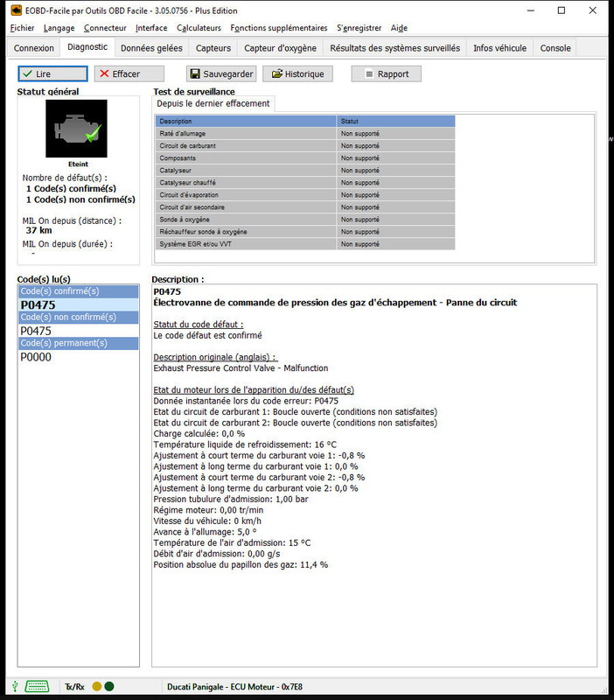Open the Interface menu
This screenshot has width=614, height=700.
(x=151, y=28)
